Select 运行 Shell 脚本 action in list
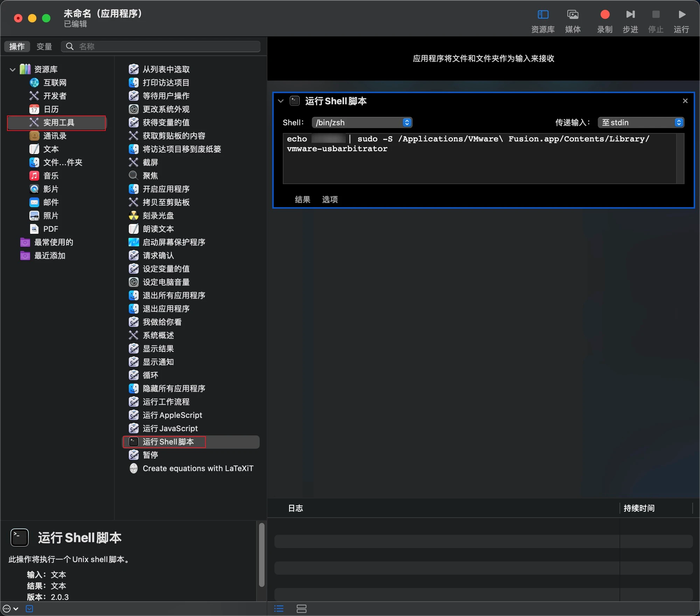The height and width of the screenshot is (616, 700). pyautogui.click(x=191, y=442)
